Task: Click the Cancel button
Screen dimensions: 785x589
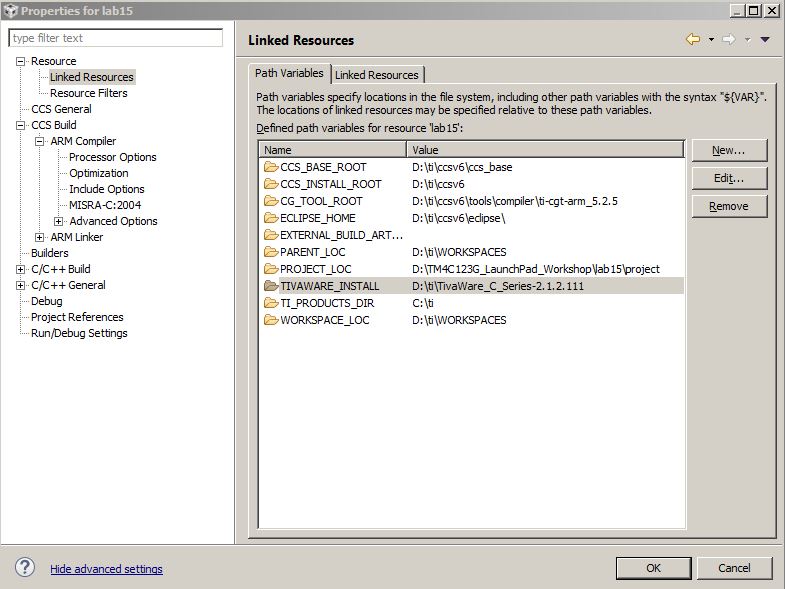Action: (734, 568)
